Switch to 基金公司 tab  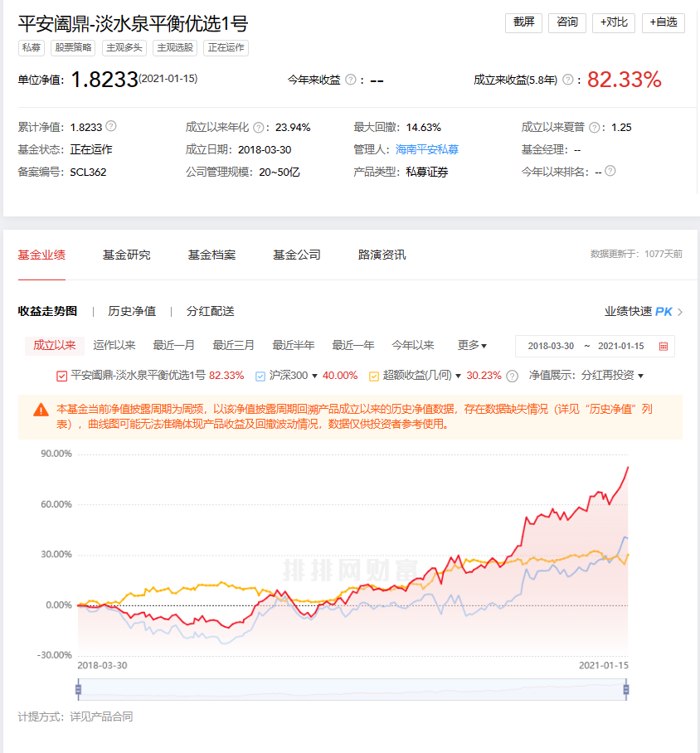[x=296, y=255]
